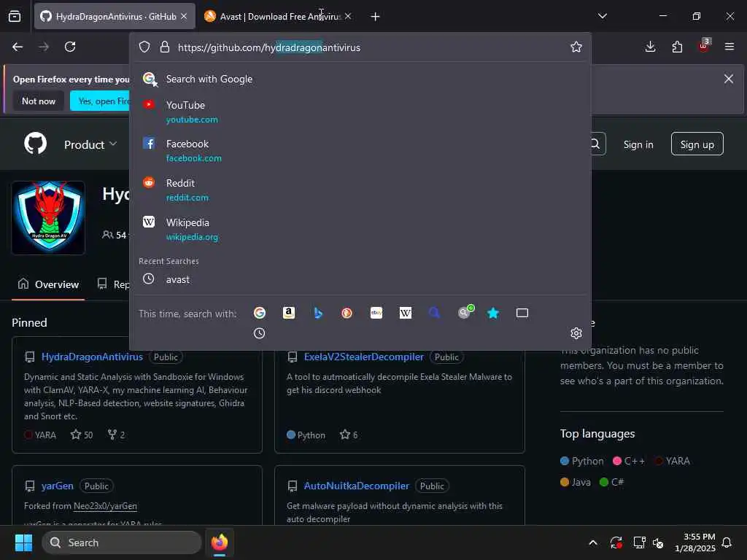Image resolution: width=747 pixels, height=560 pixels.
Task: Open a new tab with the plus button
Action: (x=376, y=17)
